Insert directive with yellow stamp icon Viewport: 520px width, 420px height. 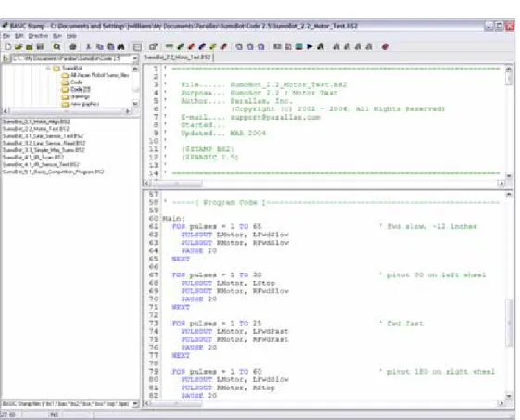[x=213, y=46]
